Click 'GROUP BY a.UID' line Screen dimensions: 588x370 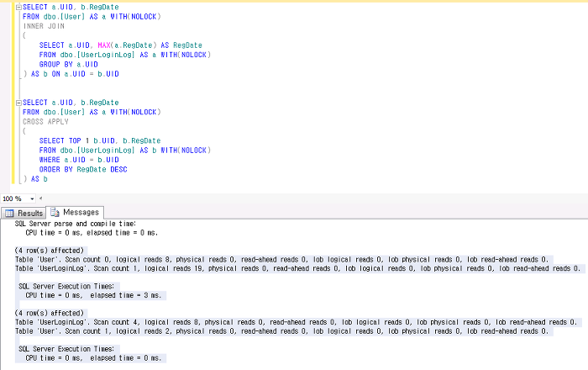[69, 64]
